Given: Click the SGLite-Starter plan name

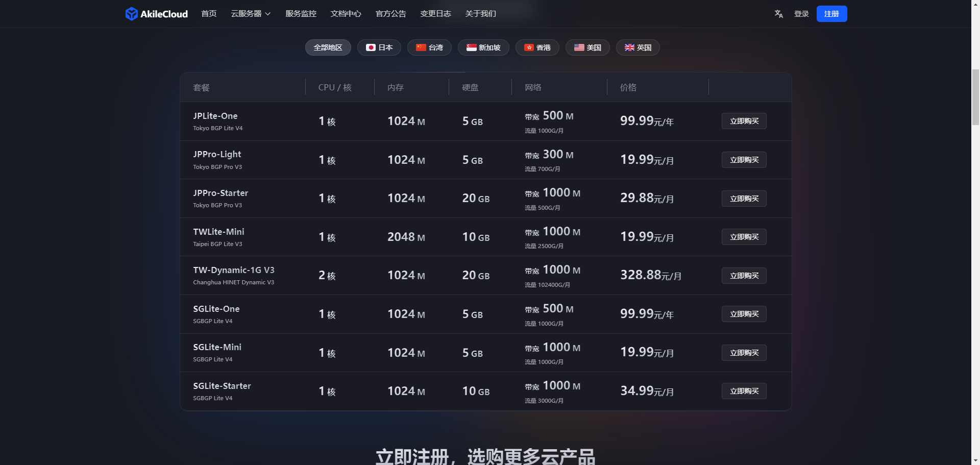Looking at the screenshot, I should (x=222, y=386).
